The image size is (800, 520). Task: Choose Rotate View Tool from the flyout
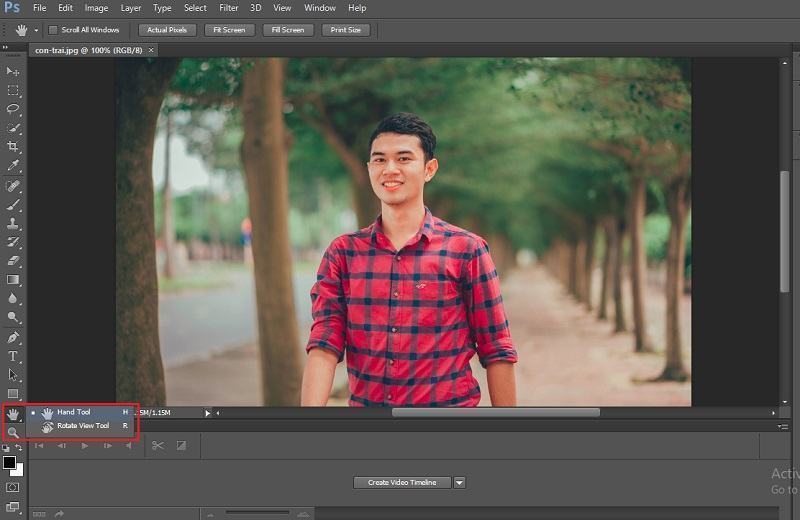click(81, 426)
